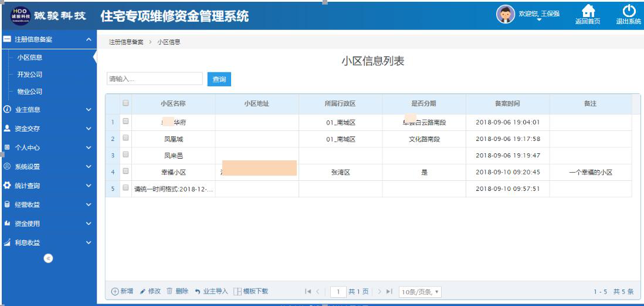Click the 2018-09-10 09:57:51 cell
This screenshot has height=306, width=644.
tap(508, 189)
